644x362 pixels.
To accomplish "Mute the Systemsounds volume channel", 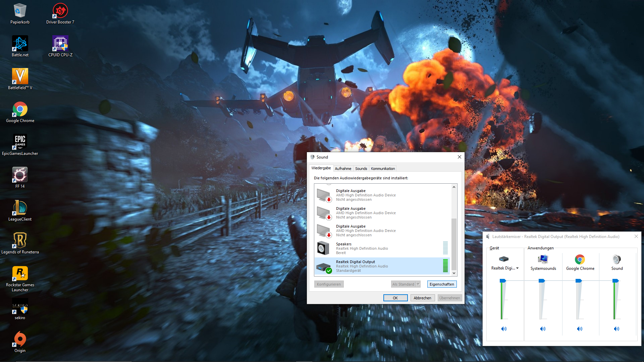I will 543,329.
